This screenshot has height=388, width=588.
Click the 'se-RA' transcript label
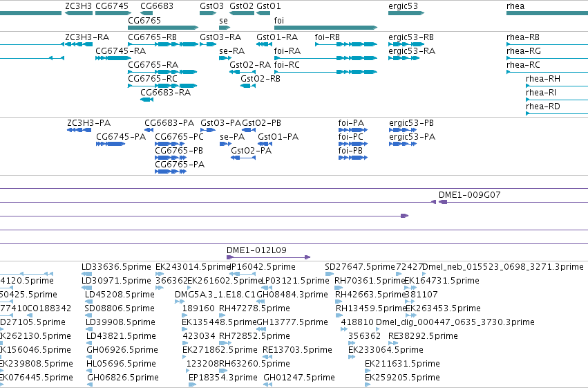click(x=231, y=51)
